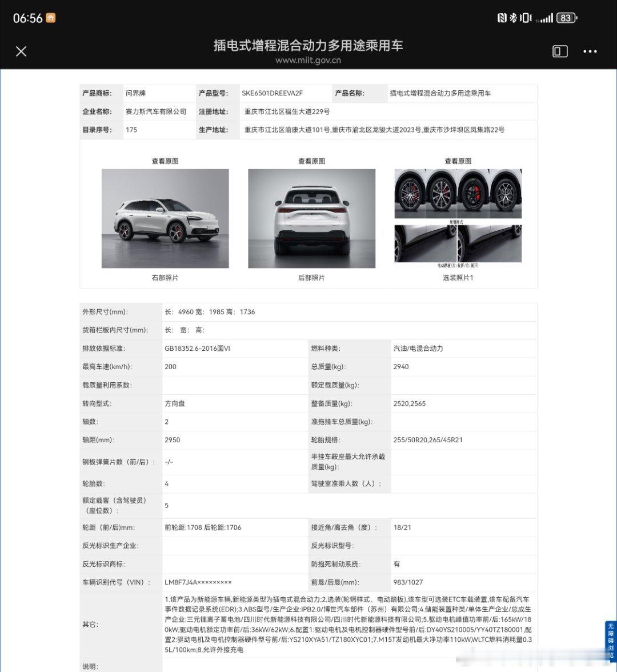Viewport: 617px width, 672px height.
Task: Select company name 赛力斯汽车有限公司
Action: click(156, 111)
